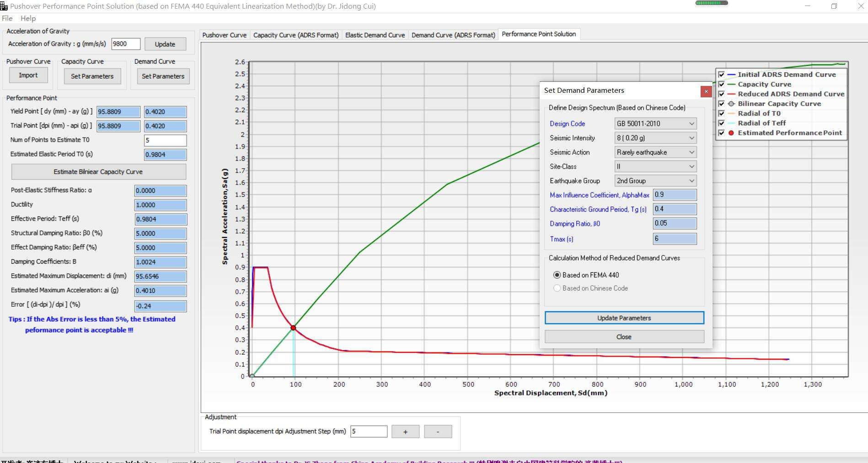Click the plus adjustment step button
The height and width of the screenshot is (463, 868).
[x=405, y=431]
